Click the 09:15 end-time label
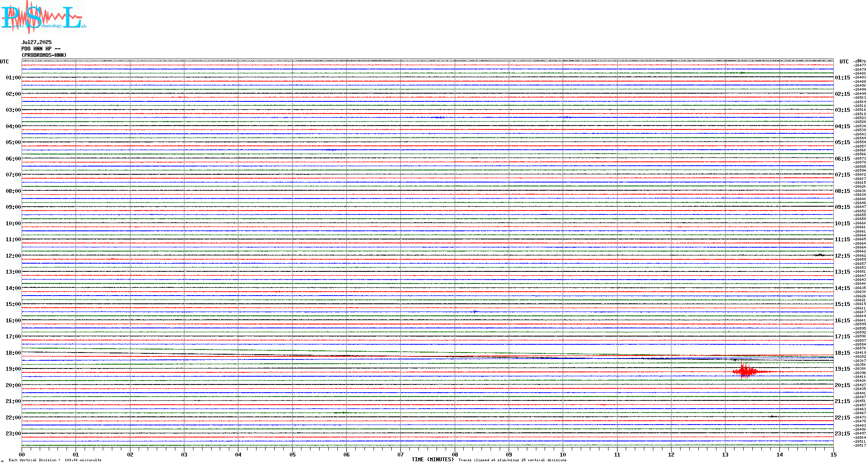Image resolution: width=868 pixels, height=466 pixels. pyautogui.click(x=843, y=207)
